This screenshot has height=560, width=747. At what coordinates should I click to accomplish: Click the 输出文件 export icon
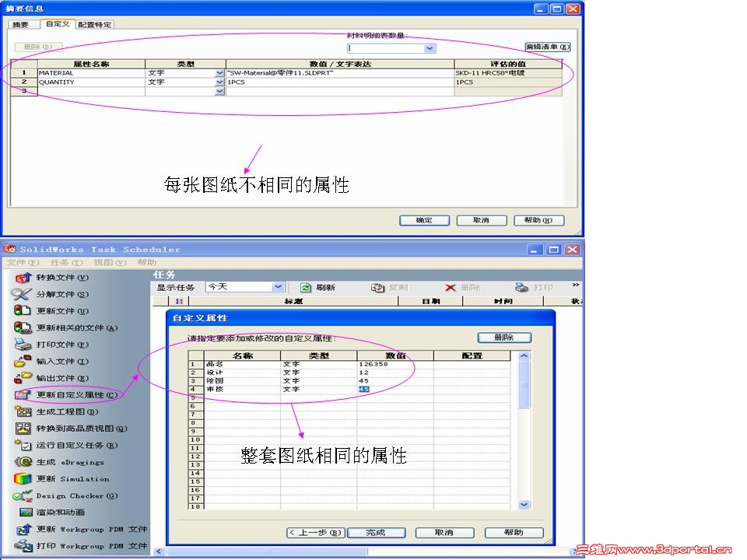23,378
